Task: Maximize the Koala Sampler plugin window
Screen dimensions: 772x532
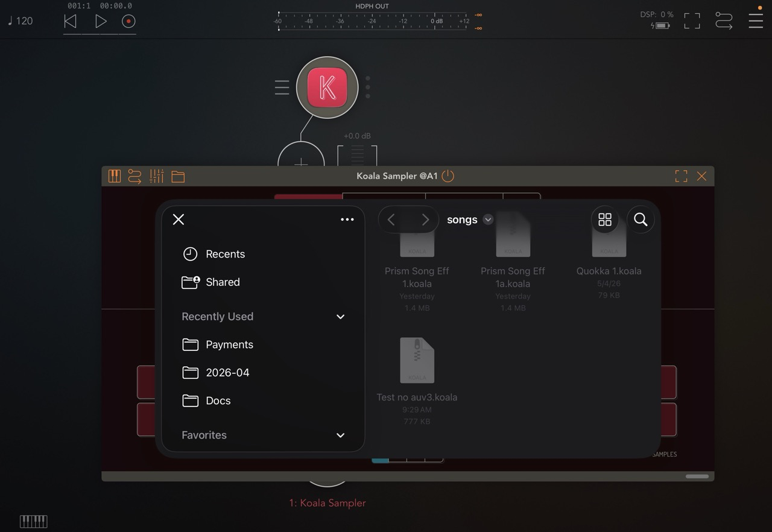Action: (x=681, y=176)
